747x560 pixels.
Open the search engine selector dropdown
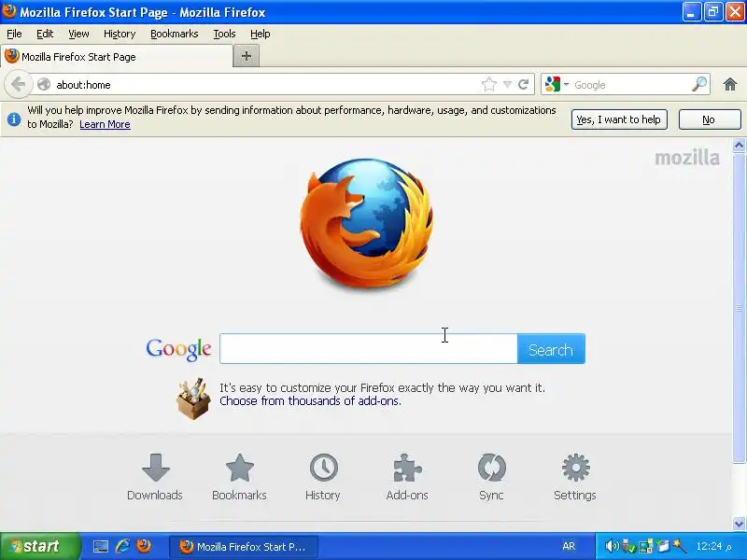557,84
